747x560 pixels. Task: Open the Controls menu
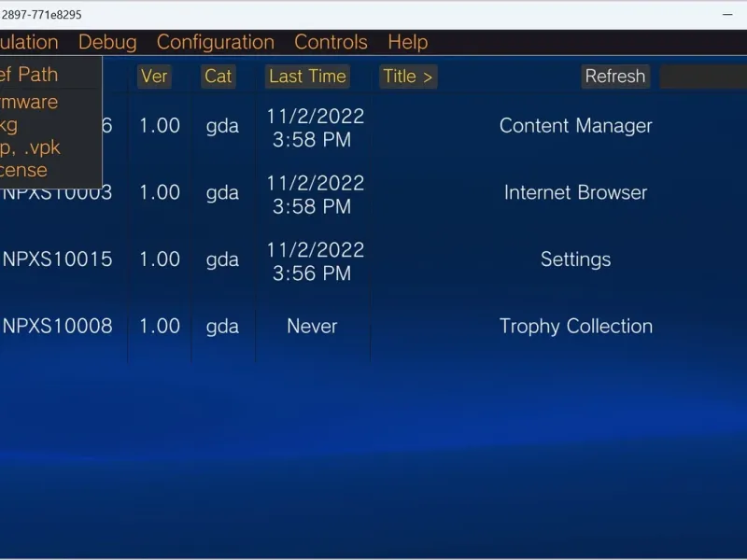pos(331,42)
